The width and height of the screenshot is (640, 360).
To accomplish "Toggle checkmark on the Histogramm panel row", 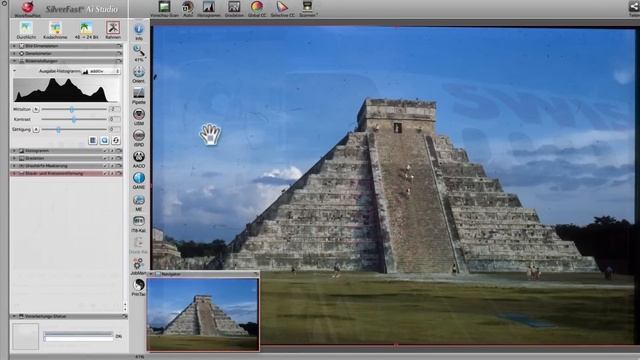I will [x=105, y=151].
